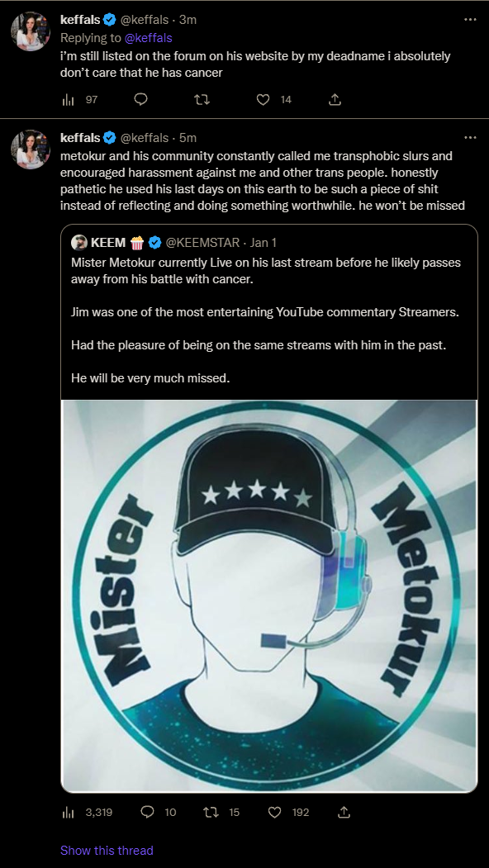Click the @KEEMSTAR handle in the quoted tweet
Screen dimensions: 489x868
[x=204, y=243]
